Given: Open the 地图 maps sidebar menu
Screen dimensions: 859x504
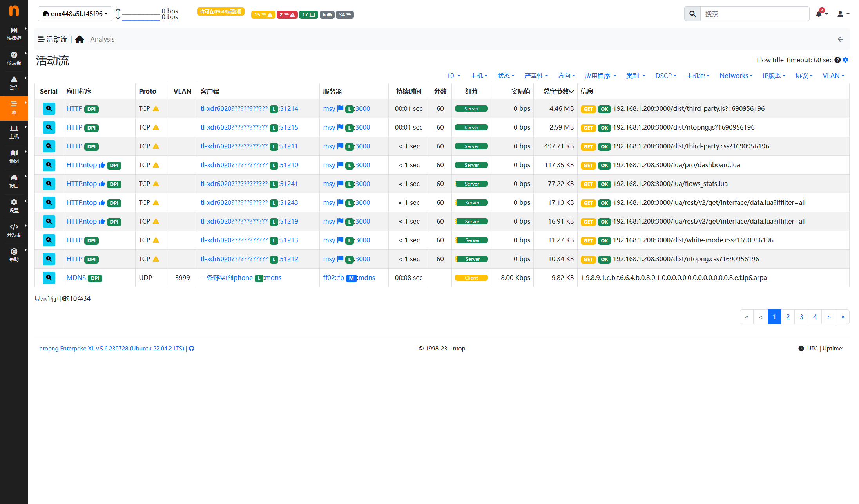Looking at the screenshot, I should pyautogui.click(x=14, y=157).
